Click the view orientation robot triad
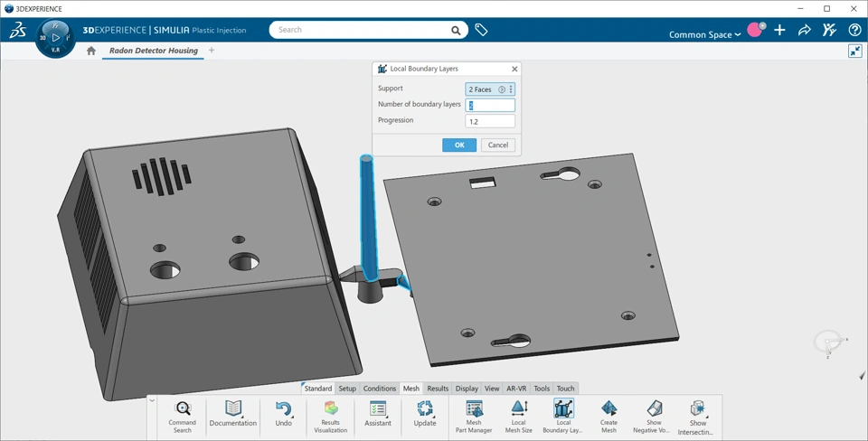Screen dimensions: 868x441 (x=829, y=343)
